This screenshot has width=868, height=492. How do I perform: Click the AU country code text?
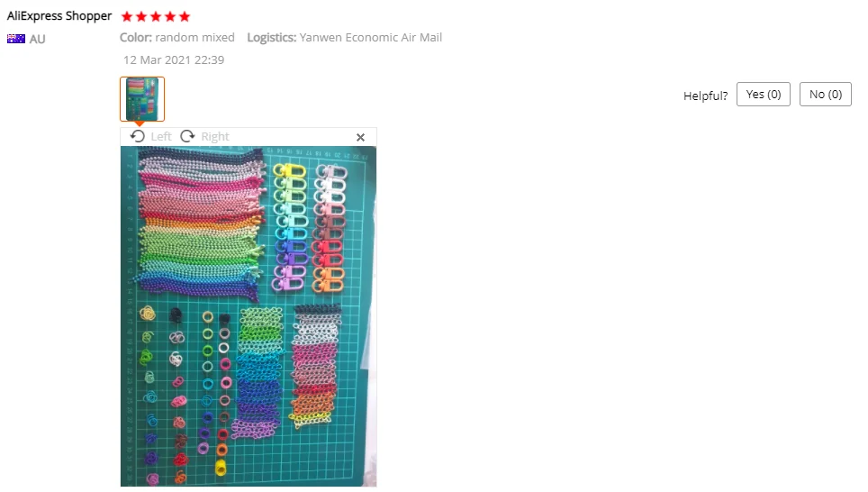pos(37,40)
